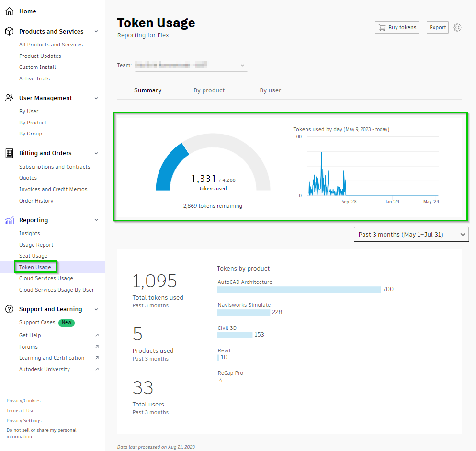The width and height of the screenshot is (476, 451).
Task: Click the external-link arrow next to Forums
Action: pos(97,347)
